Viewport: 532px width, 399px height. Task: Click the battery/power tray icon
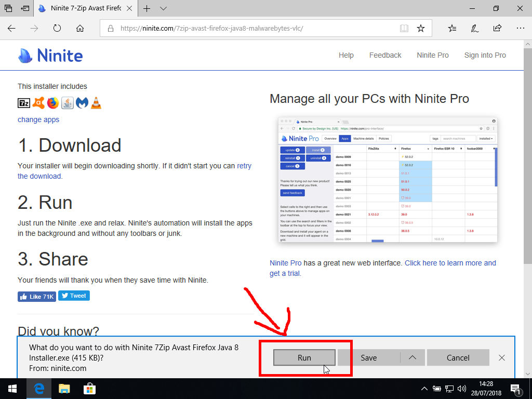[x=437, y=389]
